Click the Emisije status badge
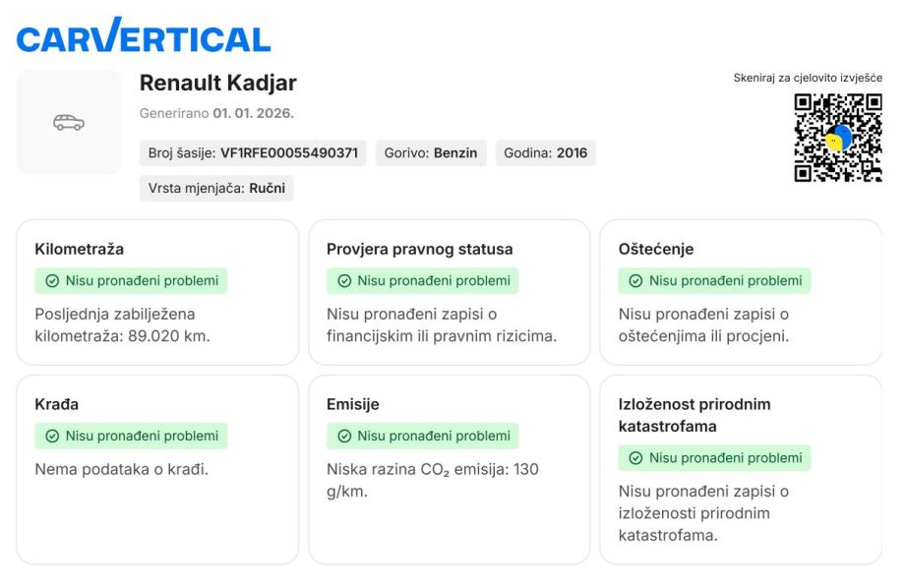 [x=422, y=437]
